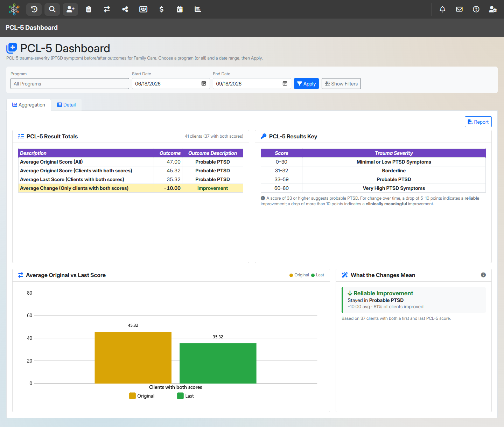The width and height of the screenshot is (504, 427).
Task: Click the Score column header in Results Key
Action: [x=281, y=153]
